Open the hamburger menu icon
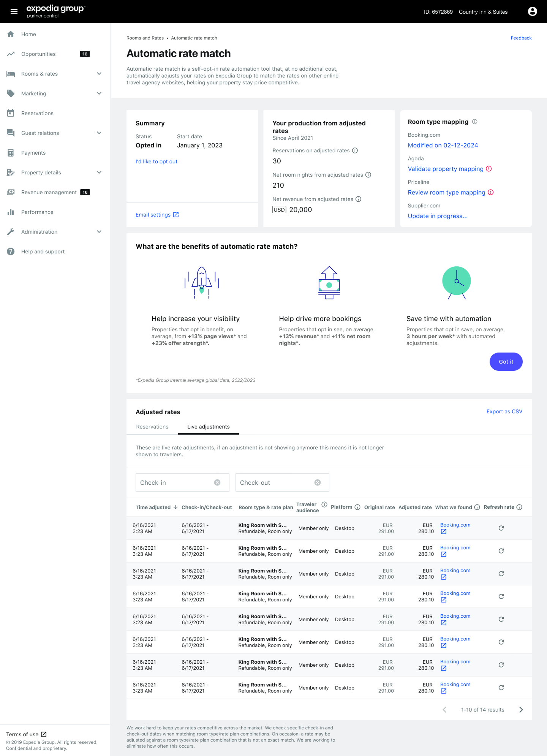This screenshot has height=756, width=547. 14,11
